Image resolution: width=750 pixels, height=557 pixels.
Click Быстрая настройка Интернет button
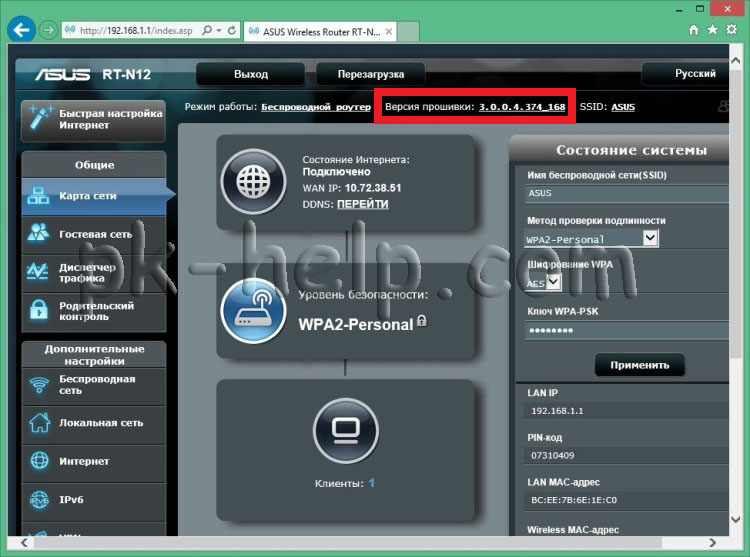(x=94, y=120)
